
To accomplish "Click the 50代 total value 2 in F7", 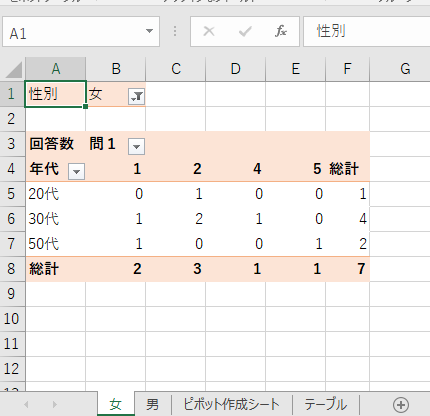I will pyautogui.click(x=363, y=244).
